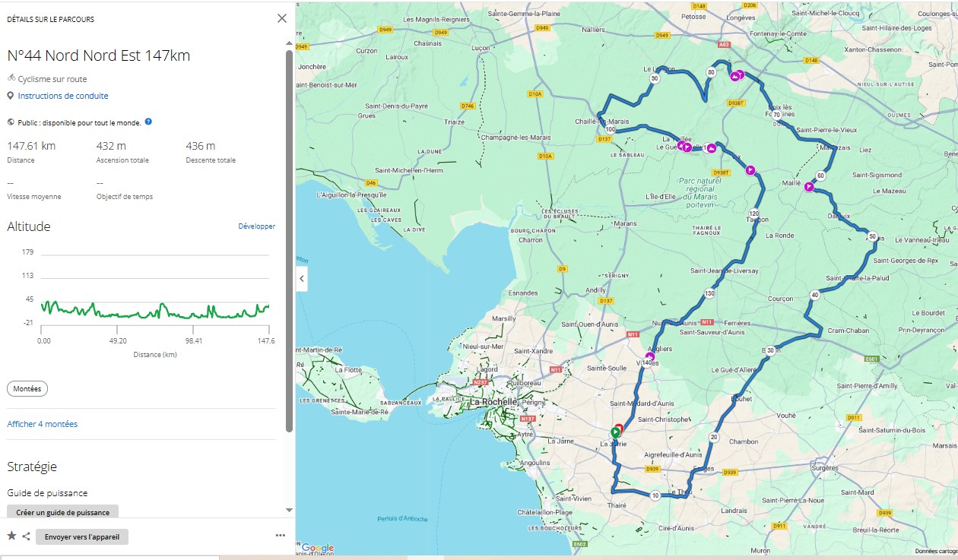Click the blue public visibility help icon
Screen dimensions: 958x560
[x=148, y=122]
